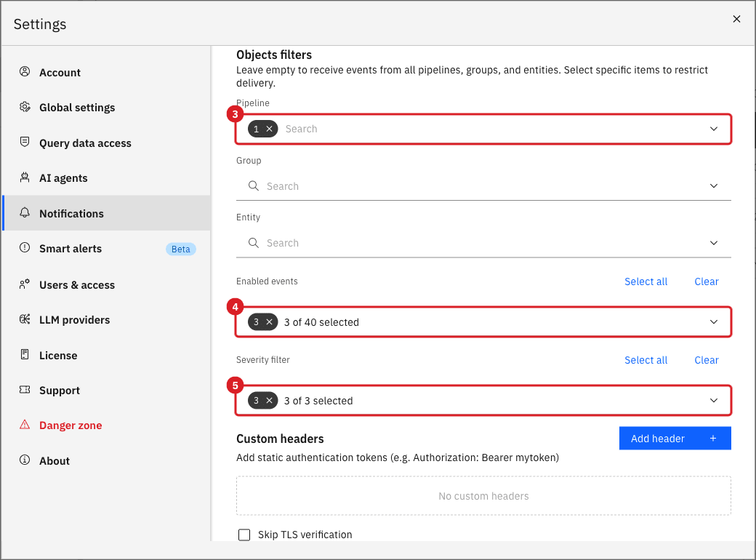Click the About info icon
Screen dimensions: 756x560
coord(25,460)
